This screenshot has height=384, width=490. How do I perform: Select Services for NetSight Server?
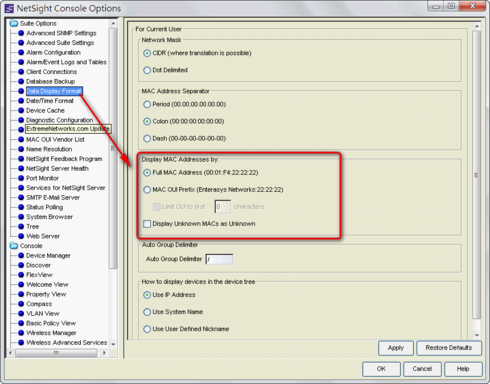click(66, 188)
